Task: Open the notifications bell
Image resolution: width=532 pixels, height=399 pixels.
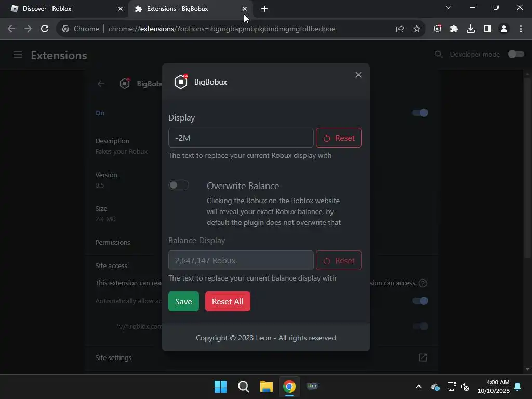Action: (x=518, y=387)
